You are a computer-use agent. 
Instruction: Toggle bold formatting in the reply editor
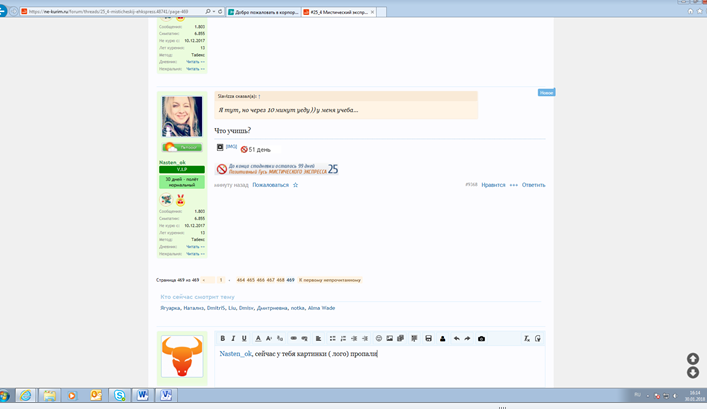point(222,338)
